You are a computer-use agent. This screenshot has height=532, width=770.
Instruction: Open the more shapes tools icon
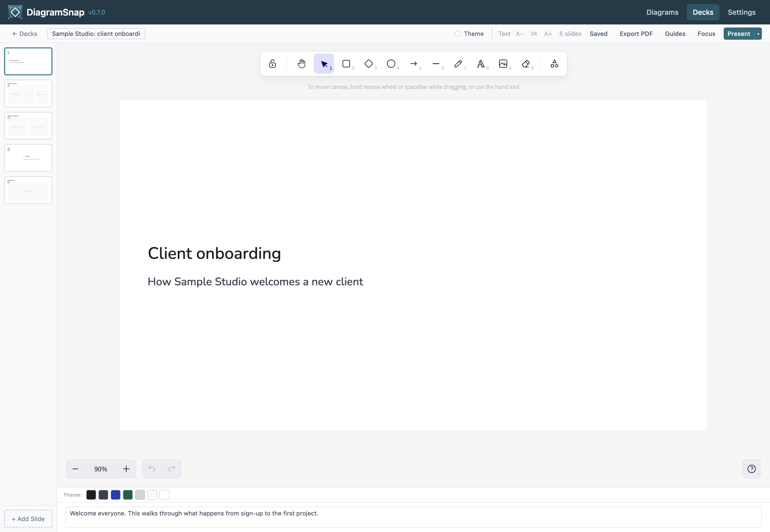point(554,64)
